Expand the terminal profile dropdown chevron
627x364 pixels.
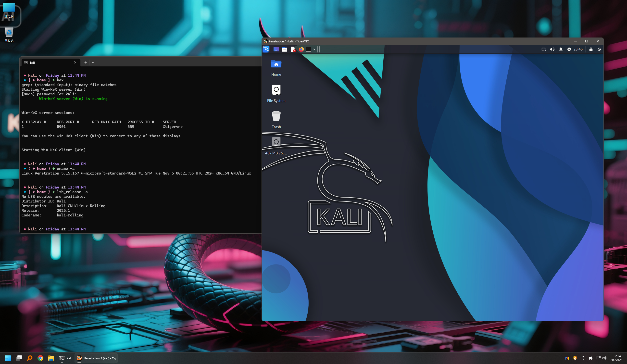point(93,63)
